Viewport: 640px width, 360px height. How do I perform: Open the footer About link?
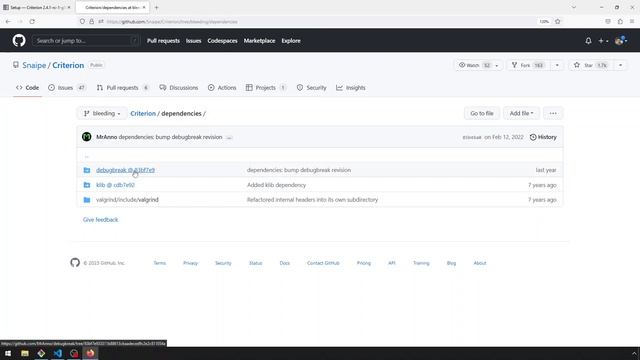point(480,263)
